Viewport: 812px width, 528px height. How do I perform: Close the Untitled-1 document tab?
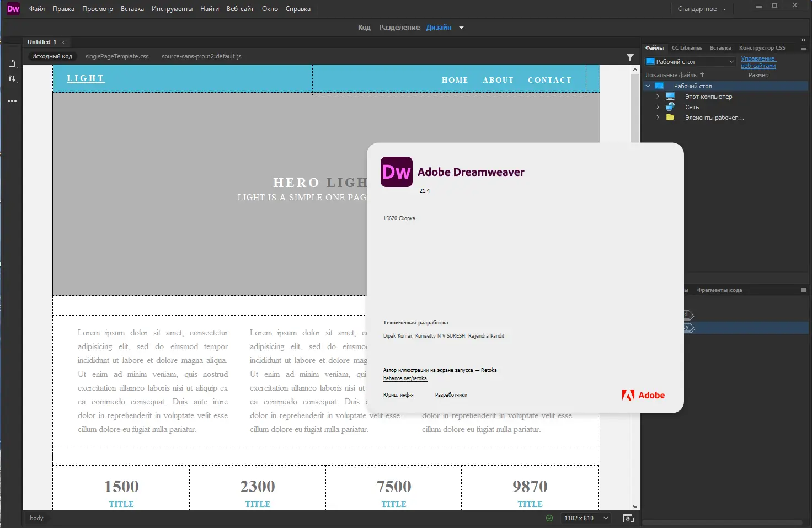[x=63, y=42]
